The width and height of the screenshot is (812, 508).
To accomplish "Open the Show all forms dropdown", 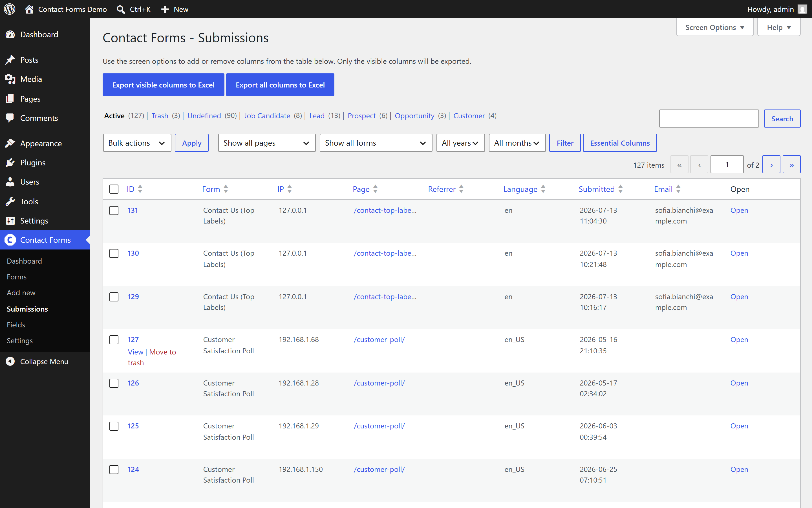I will (376, 143).
